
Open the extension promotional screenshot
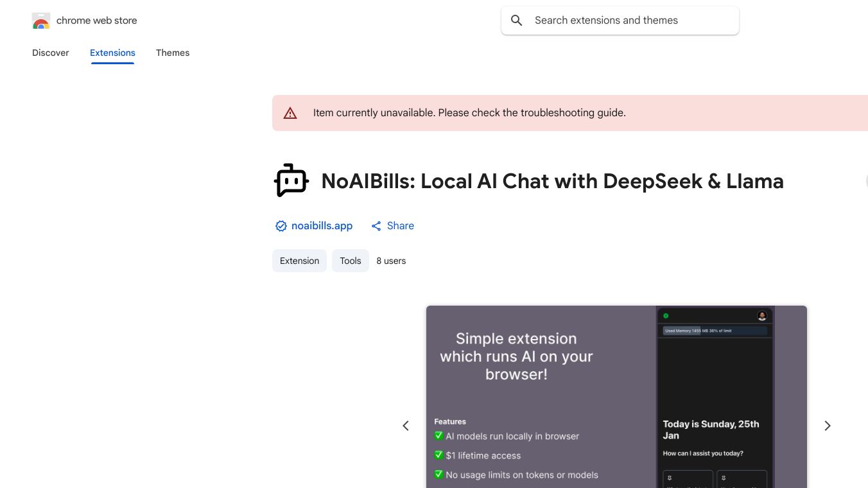(x=616, y=397)
